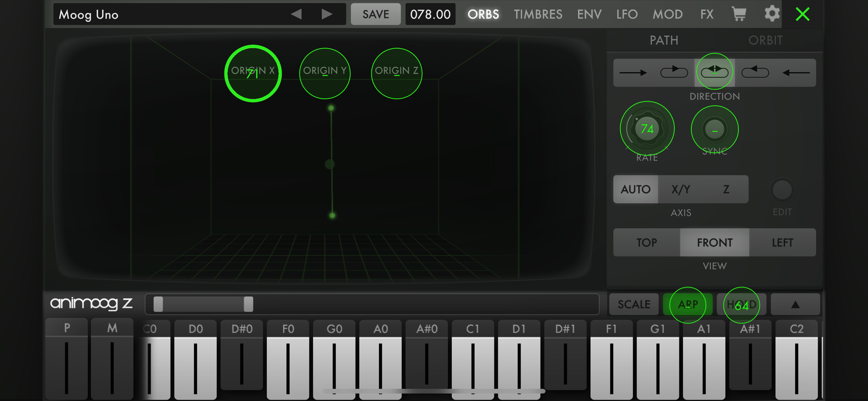Image resolution: width=868 pixels, height=401 pixels.
Task: Open the PATH tab
Action: [664, 40]
